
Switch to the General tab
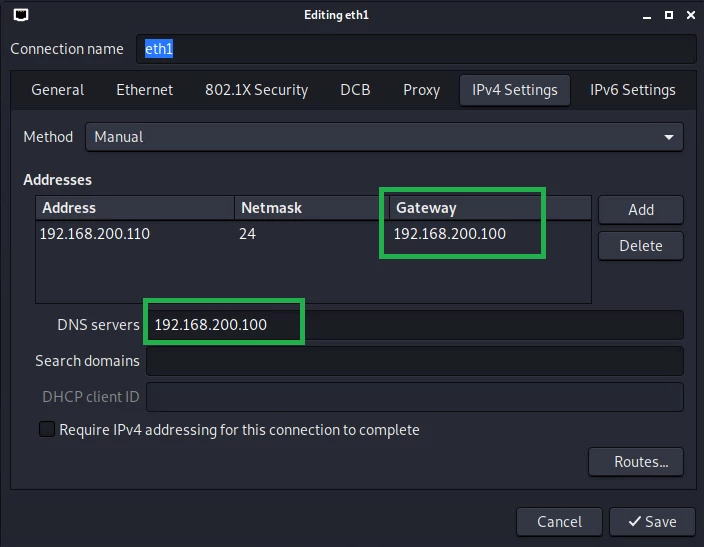57,90
